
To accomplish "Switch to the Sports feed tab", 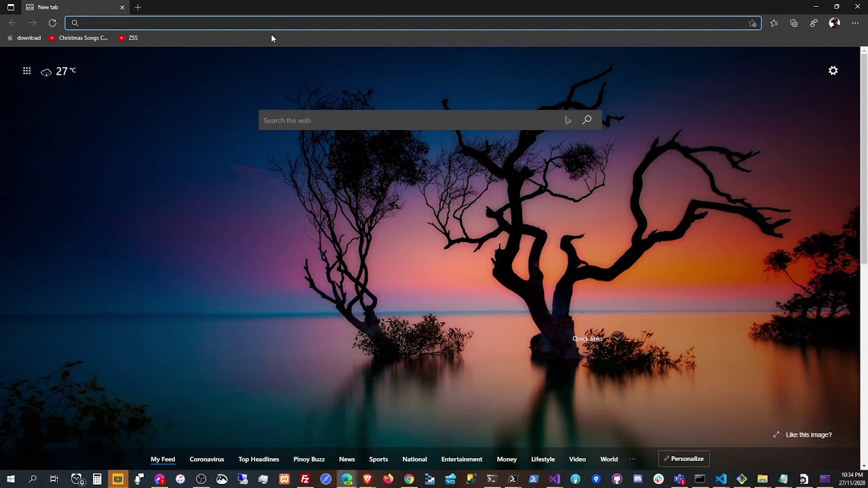I will 378,459.
